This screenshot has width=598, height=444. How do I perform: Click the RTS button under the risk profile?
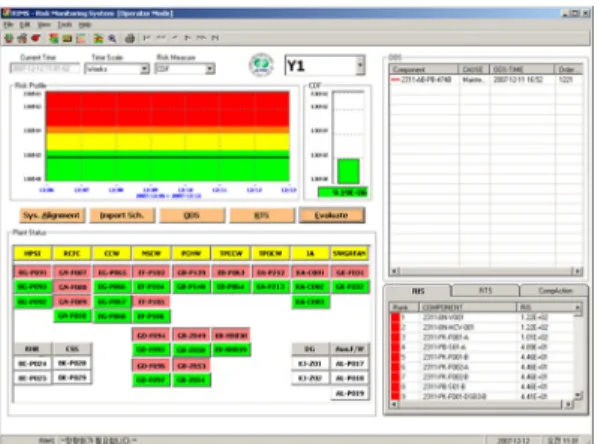[262, 216]
